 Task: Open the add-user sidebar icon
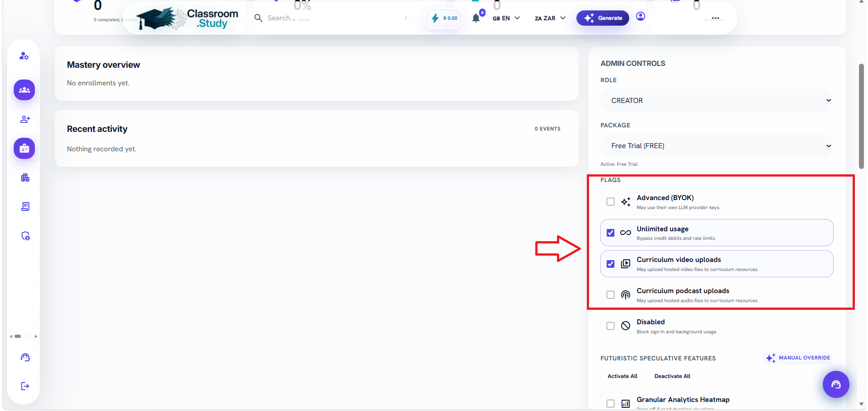[25, 119]
